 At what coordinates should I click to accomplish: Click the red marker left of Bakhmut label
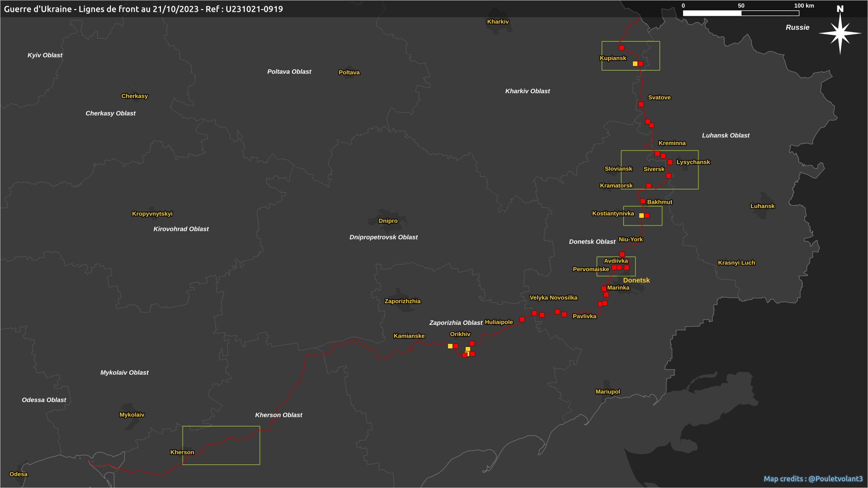pyautogui.click(x=642, y=201)
